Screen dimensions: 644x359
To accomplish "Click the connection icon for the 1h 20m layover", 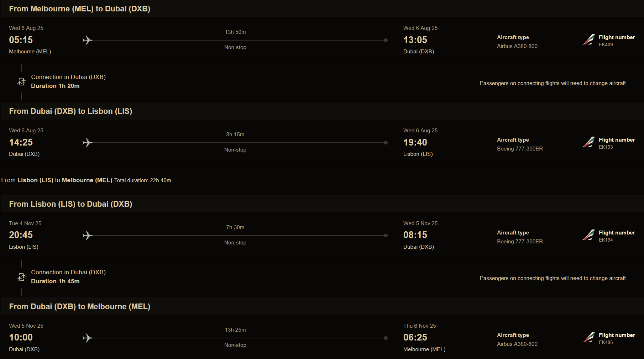I will (22, 82).
